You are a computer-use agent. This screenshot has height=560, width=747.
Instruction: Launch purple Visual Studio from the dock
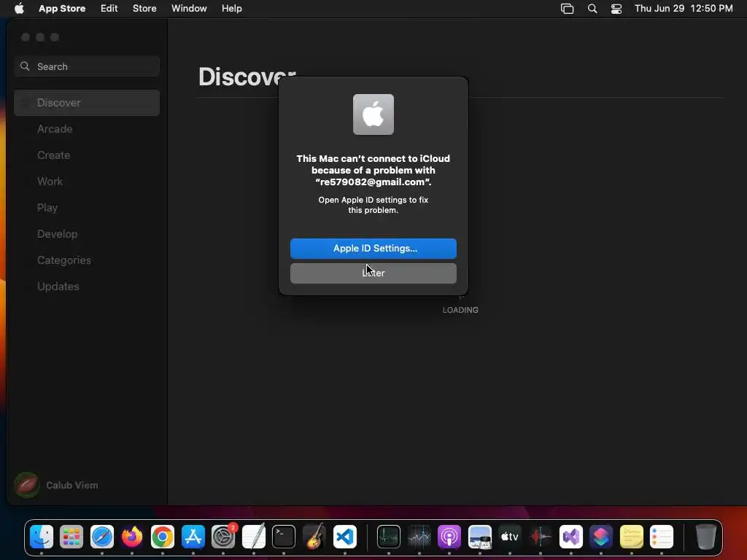pos(570,537)
